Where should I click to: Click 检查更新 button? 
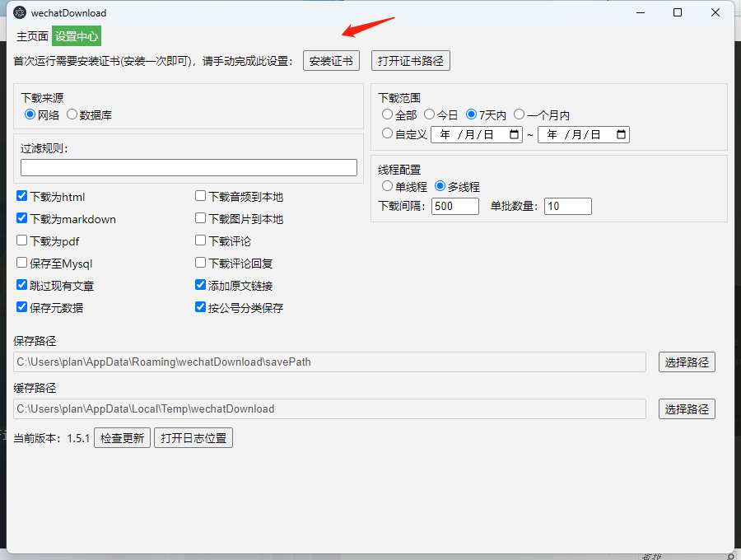[x=122, y=438]
